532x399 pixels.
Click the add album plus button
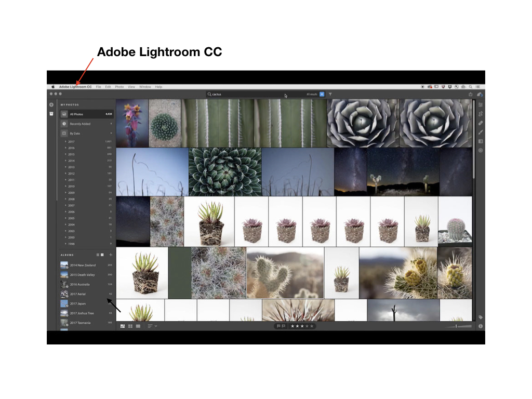coord(111,255)
